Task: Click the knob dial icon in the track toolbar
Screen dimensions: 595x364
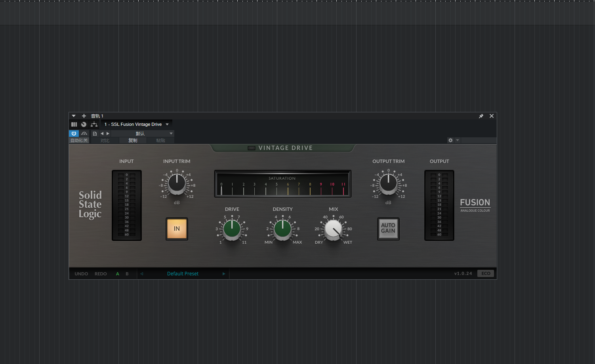Action: 84,124
